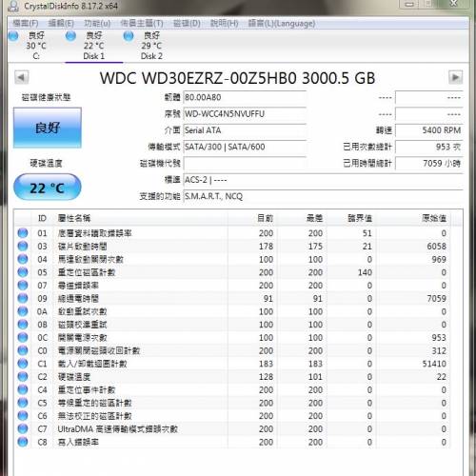The height and width of the screenshot is (476, 476).
Task: Open the 磁碟(D) menu
Action: coord(187,23)
